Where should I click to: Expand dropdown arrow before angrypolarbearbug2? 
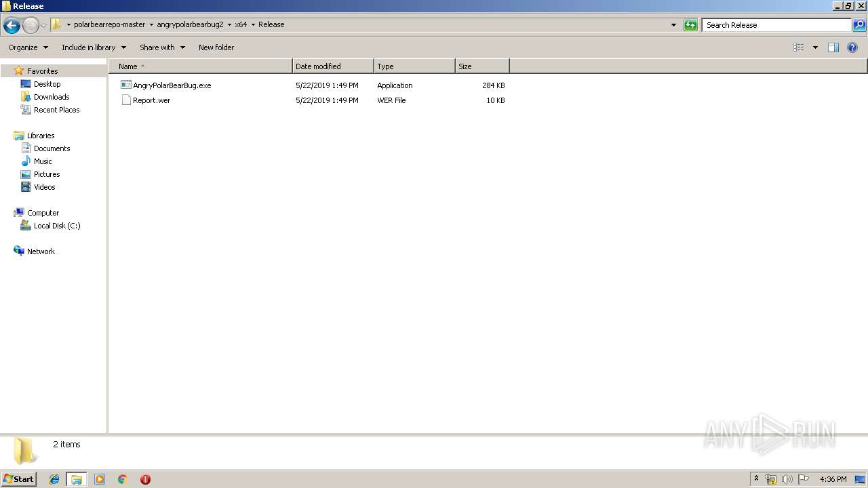151,25
